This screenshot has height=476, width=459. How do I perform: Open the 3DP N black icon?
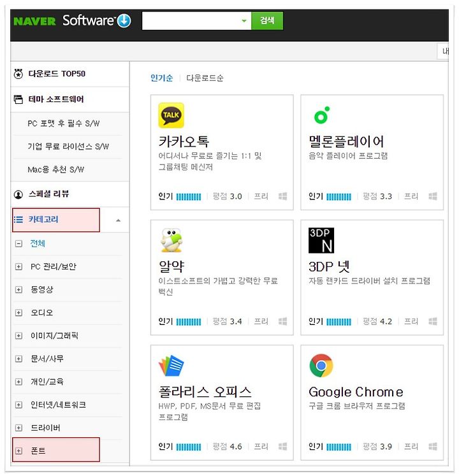coord(321,240)
